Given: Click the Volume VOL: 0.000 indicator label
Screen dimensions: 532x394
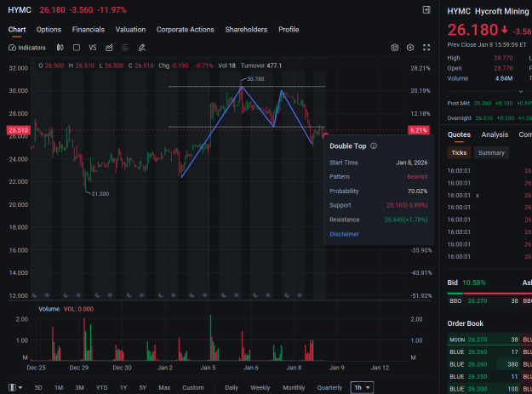Looking at the screenshot, I should (66, 309).
